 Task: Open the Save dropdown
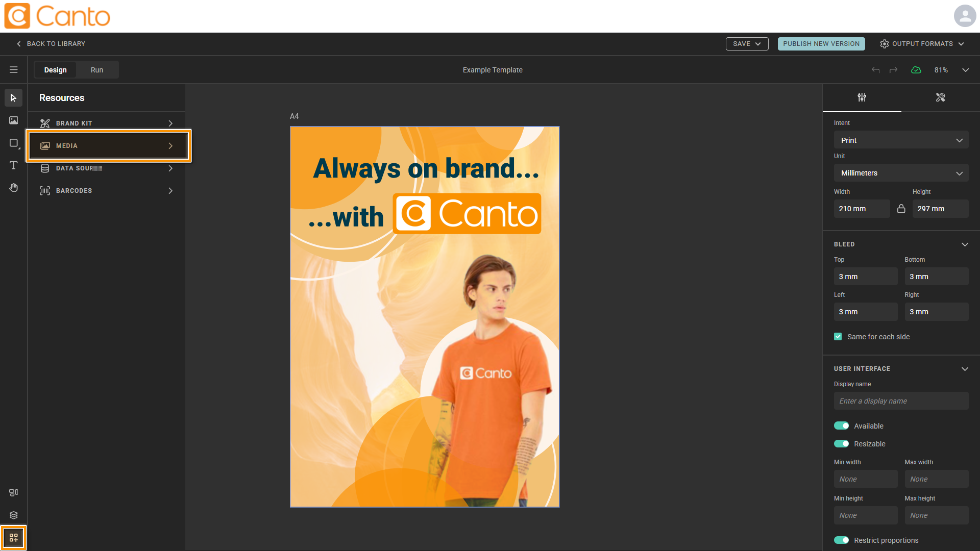pos(747,44)
